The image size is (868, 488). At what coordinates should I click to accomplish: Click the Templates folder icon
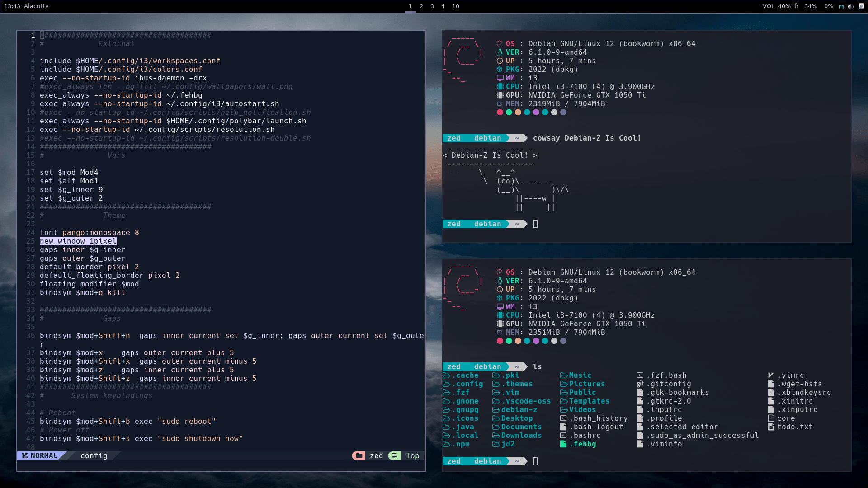564,401
